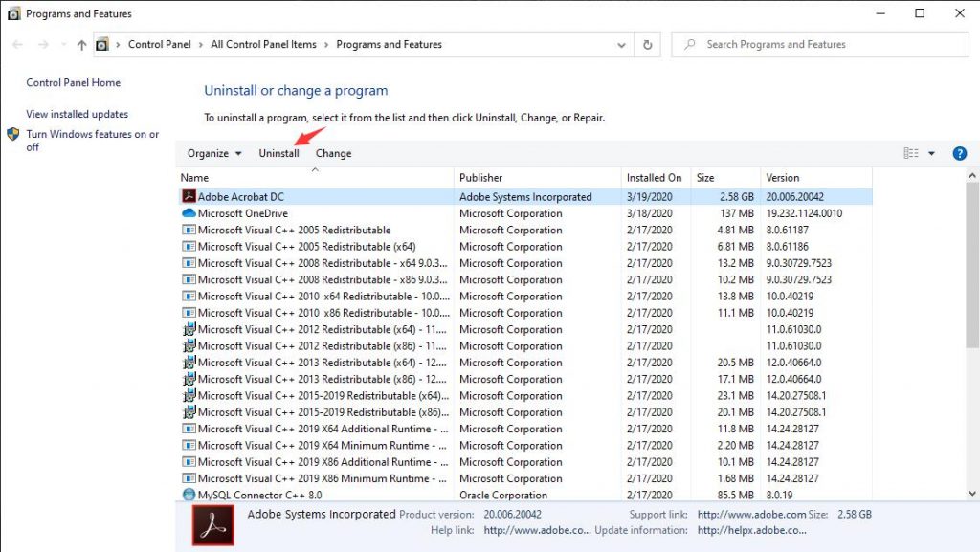Screen dimensions: 980x552
Task: Click the 19.232.1124.0010 version cell
Action: coord(804,213)
